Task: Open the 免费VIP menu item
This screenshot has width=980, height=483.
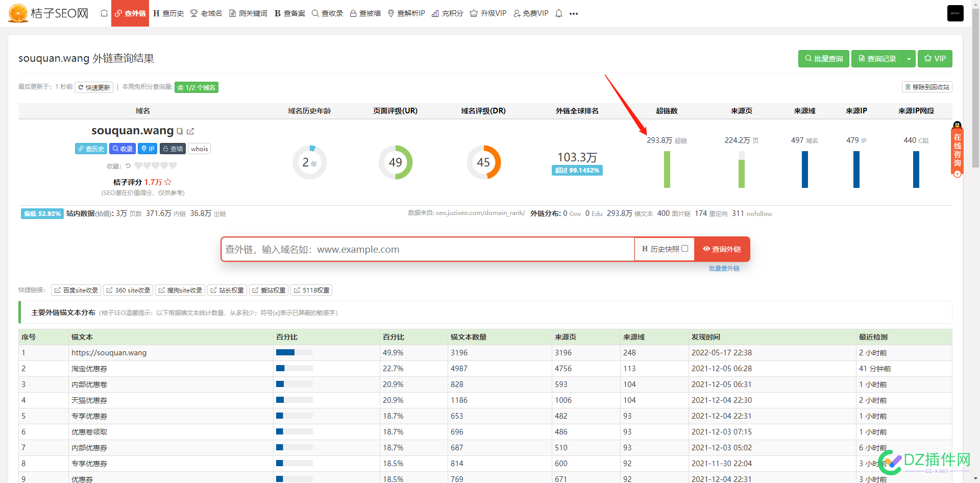Action: coord(531,13)
